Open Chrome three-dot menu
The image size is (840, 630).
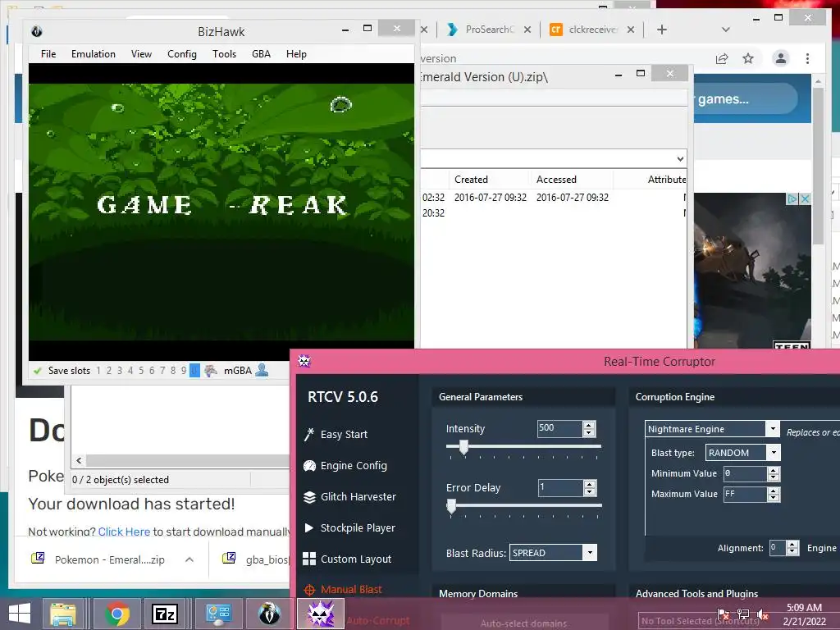pos(807,58)
